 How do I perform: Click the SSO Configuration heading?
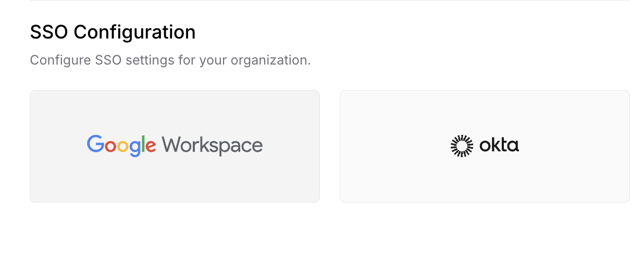click(x=113, y=32)
